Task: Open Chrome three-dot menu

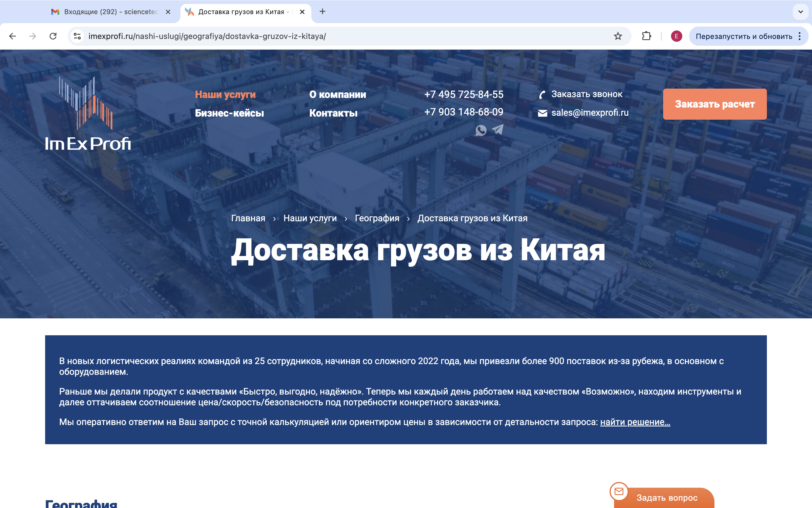Action: (800, 36)
